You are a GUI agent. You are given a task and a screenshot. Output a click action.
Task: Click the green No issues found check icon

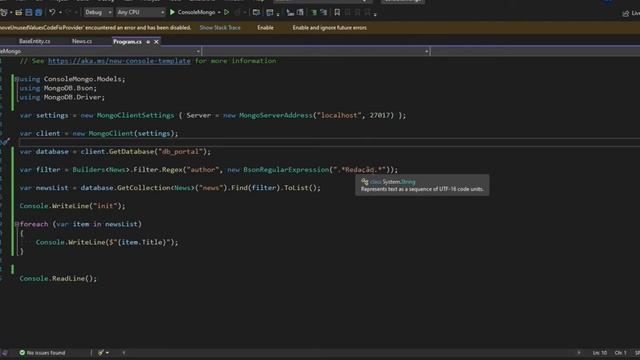22,352
